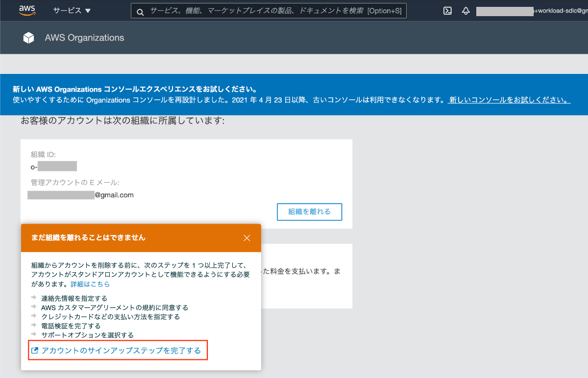Click the @gmail.com email address text
The image size is (588, 378).
coord(114,195)
